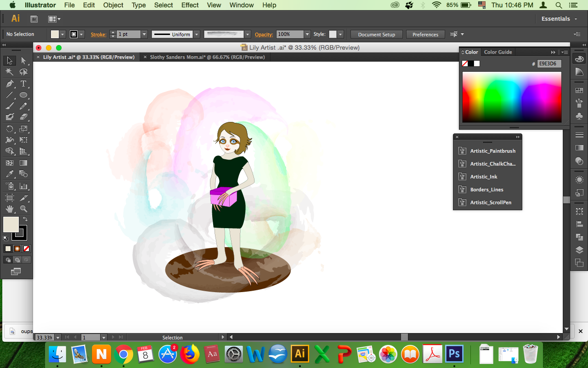Choose the Lasso tool
This screenshot has width=588, height=368.
[x=23, y=72]
